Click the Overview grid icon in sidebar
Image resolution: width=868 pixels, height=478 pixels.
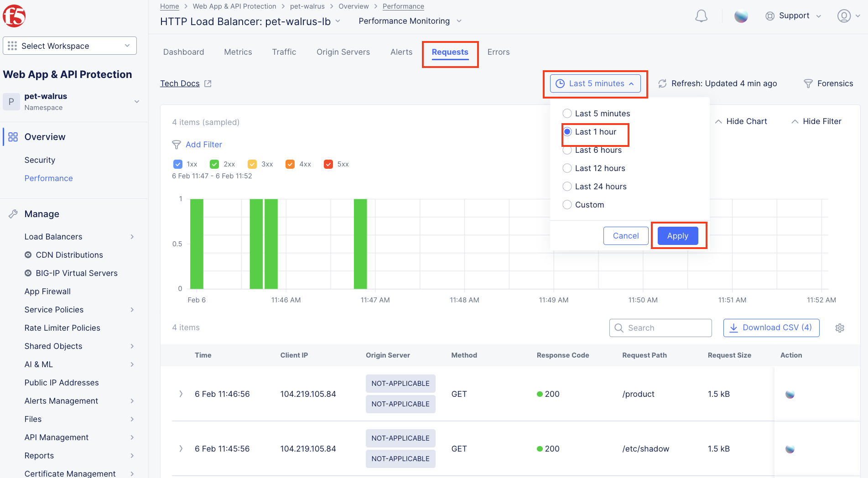[x=13, y=137]
